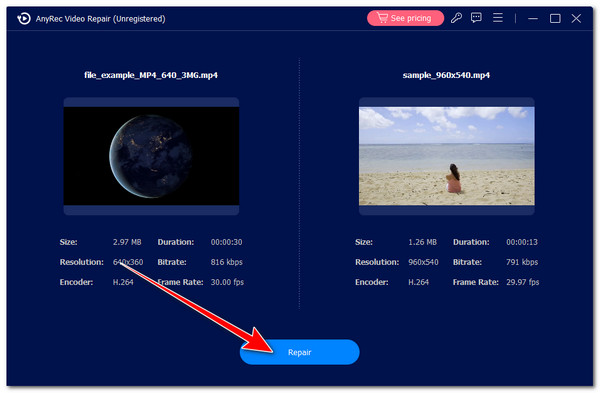This screenshot has height=393, width=600.
Task: Select sample_960x540.mp4 filename
Action: (446, 75)
